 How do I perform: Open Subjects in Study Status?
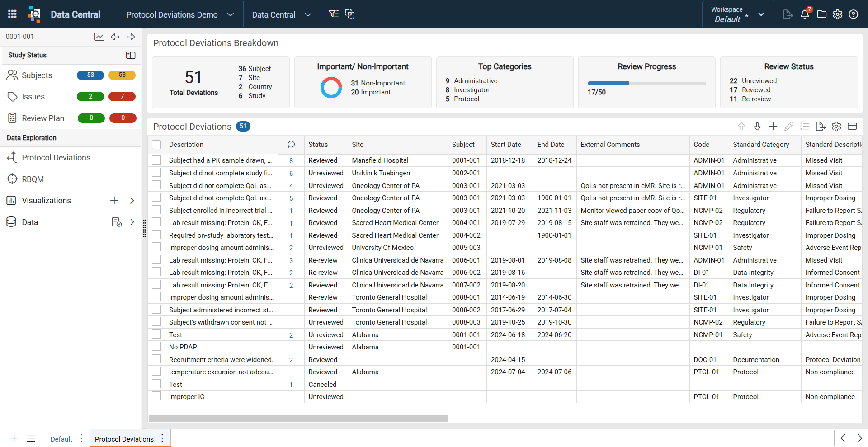click(37, 75)
